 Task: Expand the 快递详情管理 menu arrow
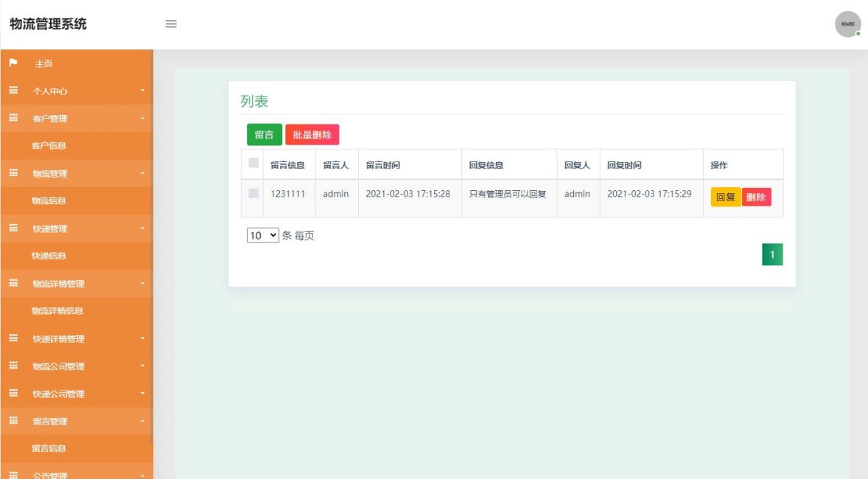pyautogui.click(x=142, y=338)
